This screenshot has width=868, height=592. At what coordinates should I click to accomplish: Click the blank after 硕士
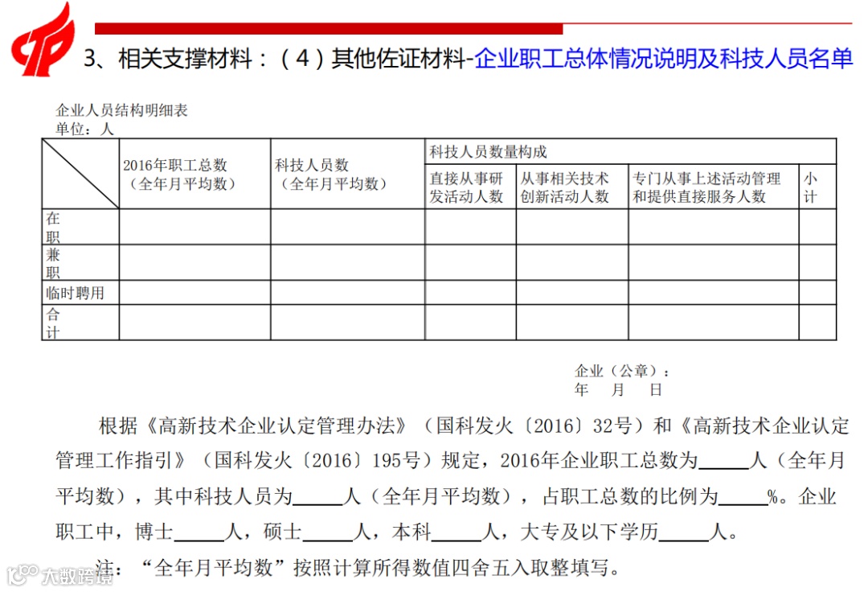[328, 534]
